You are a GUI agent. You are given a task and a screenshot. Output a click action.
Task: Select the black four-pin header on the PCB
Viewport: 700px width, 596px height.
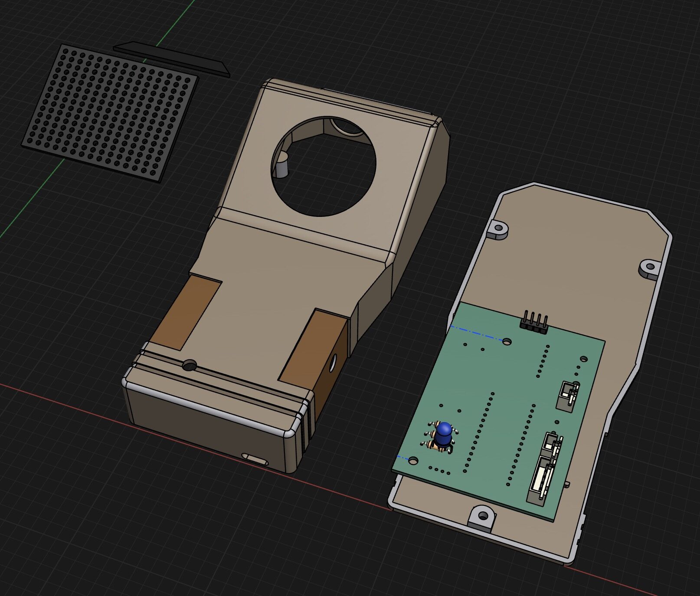point(534,323)
